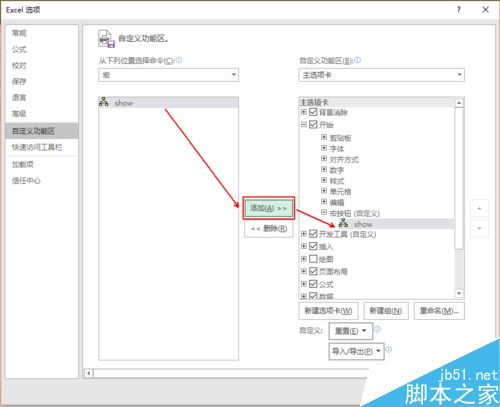This screenshot has width=500, height=407.
Task: Open the 信任中心 options category
Action: 42,181
